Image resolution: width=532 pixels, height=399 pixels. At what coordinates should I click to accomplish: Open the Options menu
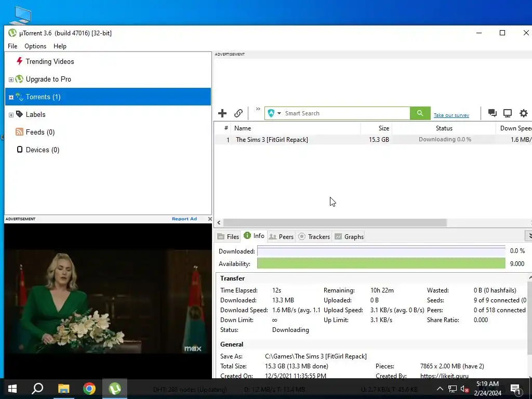(35, 46)
